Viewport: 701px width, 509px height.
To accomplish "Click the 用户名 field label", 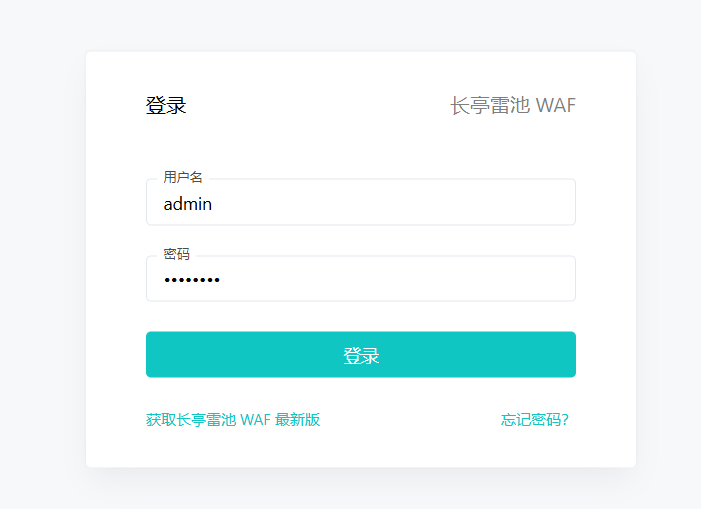I will click(x=183, y=177).
